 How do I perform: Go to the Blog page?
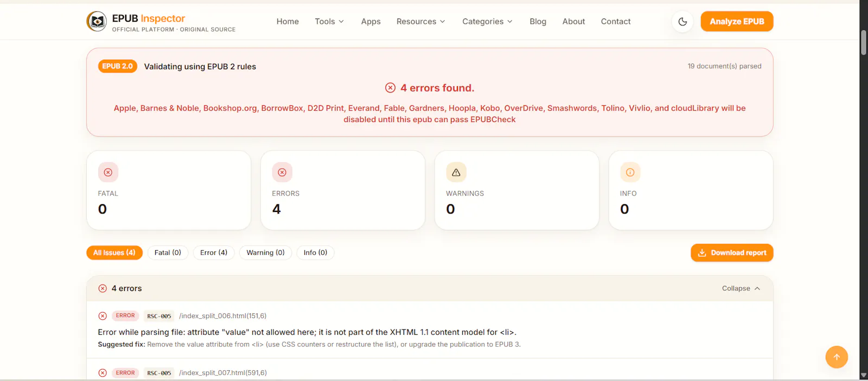(538, 22)
